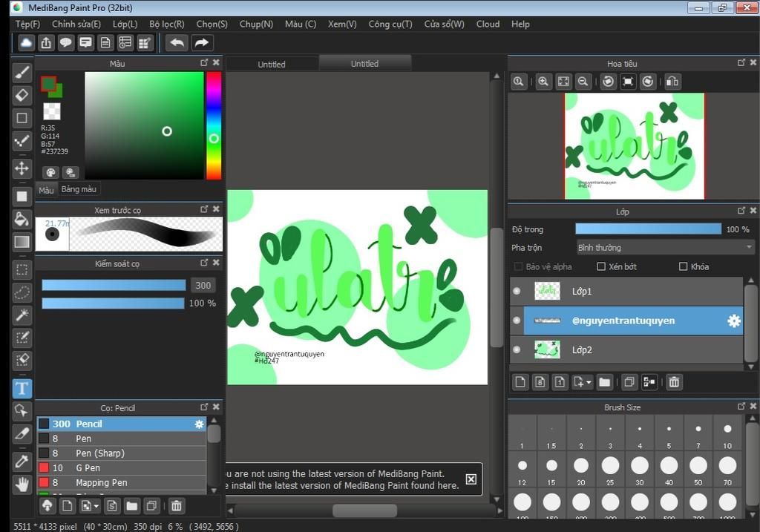
Task: Select the G Pen brush
Action: [122, 468]
